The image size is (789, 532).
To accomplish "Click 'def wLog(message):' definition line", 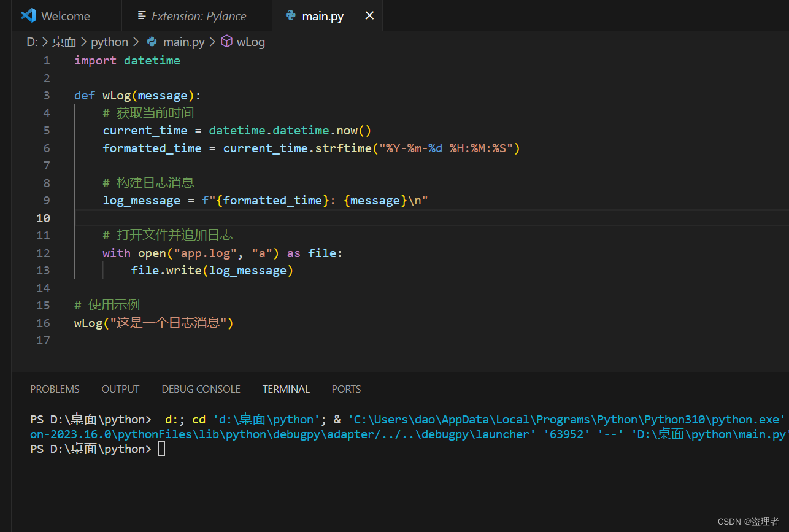I will click(137, 96).
